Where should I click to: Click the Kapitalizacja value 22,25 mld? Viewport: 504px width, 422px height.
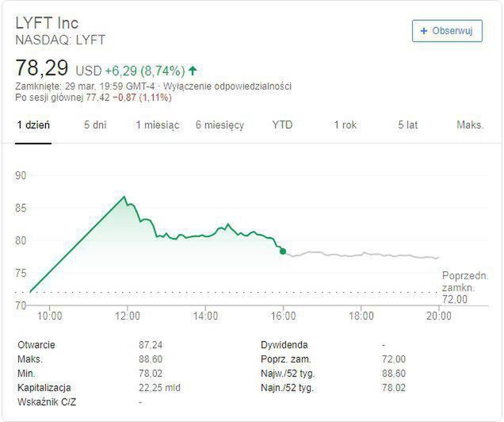click(x=160, y=388)
